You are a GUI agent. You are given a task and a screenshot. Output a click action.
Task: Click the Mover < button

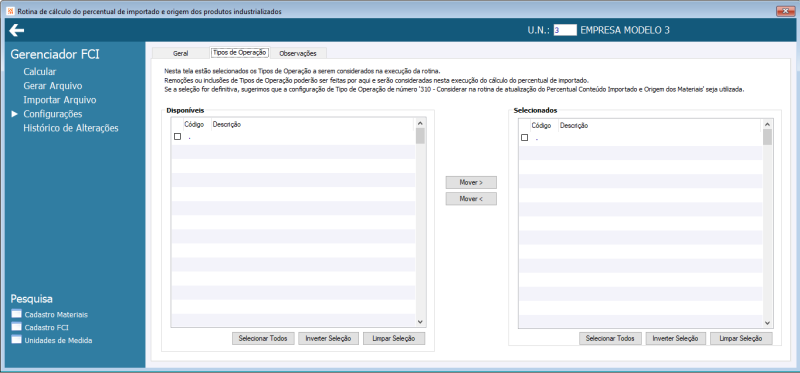point(471,199)
